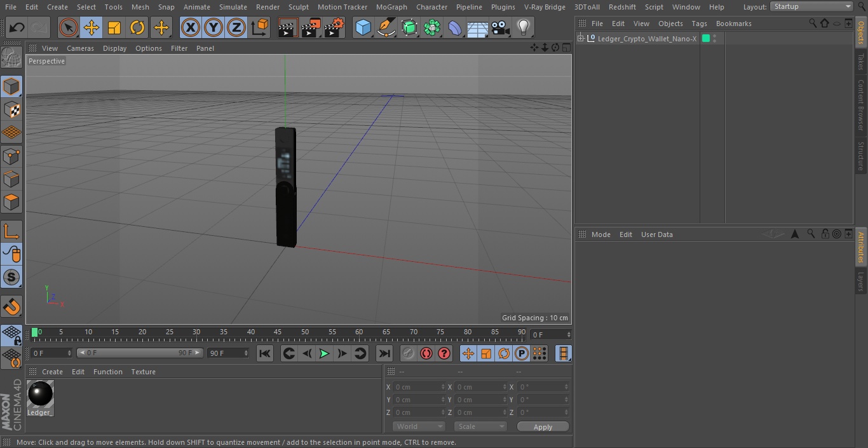Add a Camera object

501,27
